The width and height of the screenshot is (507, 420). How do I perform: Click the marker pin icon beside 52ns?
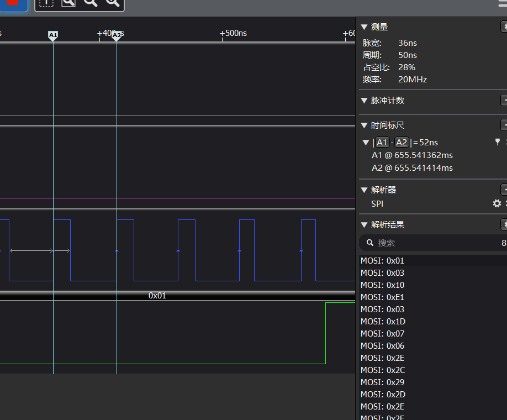click(x=498, y=142)
